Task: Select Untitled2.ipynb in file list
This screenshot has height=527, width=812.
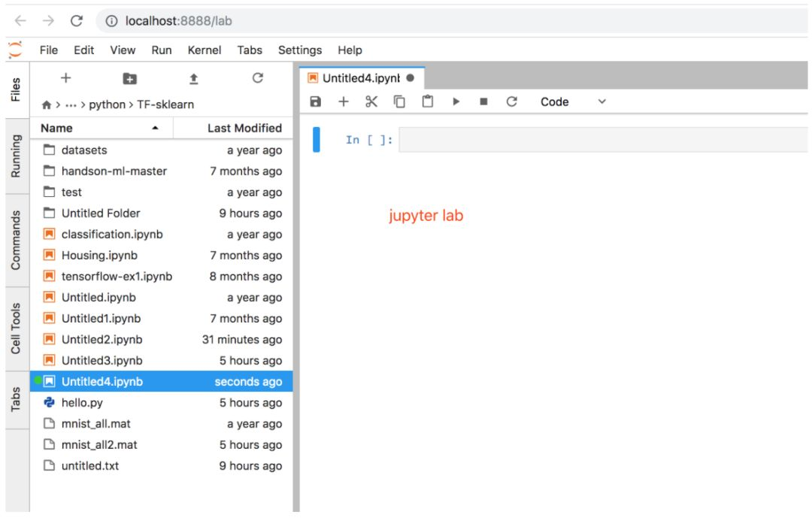Action: [162, 340]
